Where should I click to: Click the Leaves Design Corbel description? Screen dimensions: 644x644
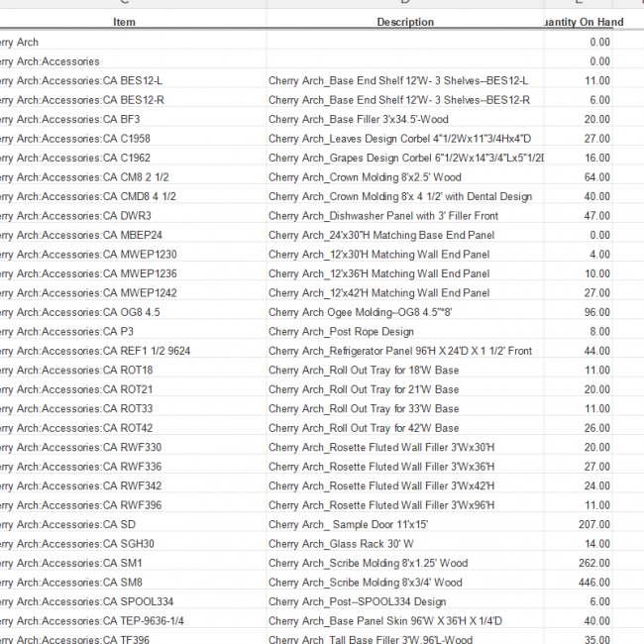click(x=405, y=139)
